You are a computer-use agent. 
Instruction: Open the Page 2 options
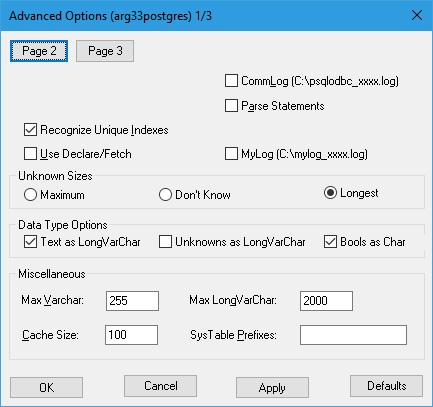tap(39, 51)
